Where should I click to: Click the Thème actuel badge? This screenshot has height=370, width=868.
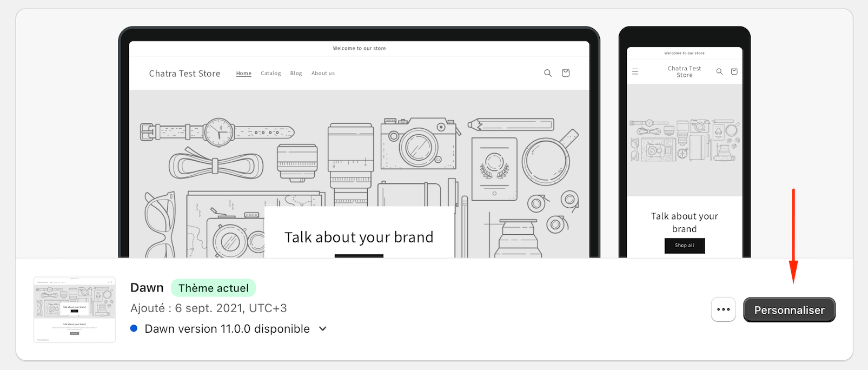coord(214,288)
